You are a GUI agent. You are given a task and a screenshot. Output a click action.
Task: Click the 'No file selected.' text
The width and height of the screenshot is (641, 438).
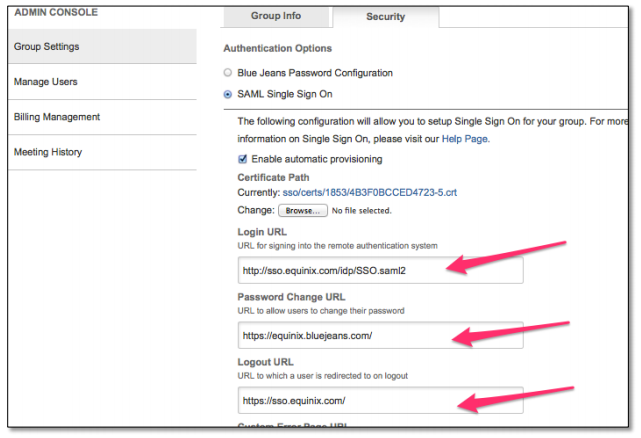click(x=361, y=211)
